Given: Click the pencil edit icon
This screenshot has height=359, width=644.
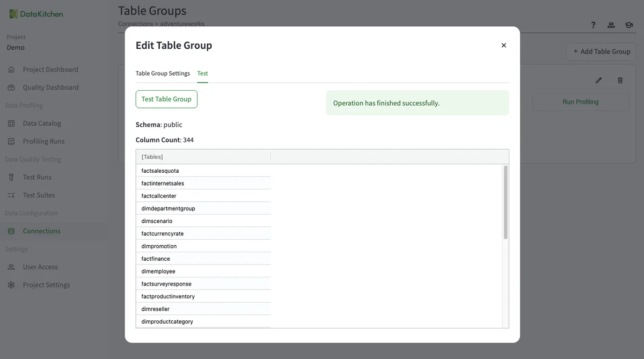Looking at the screenshot, I should (x=598, y=80).
